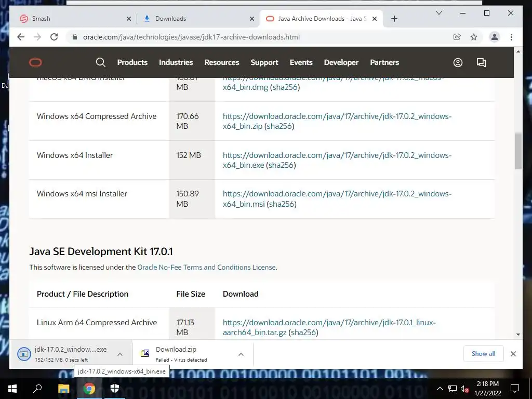
Task: Share this page icon in address bar
Action: coord(457,37)
